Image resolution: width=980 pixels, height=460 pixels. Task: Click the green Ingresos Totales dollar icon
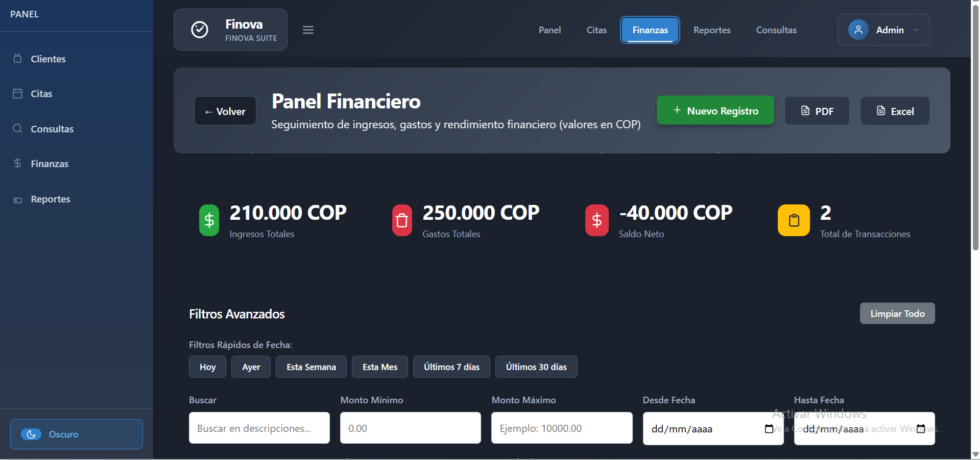(x=209, y=220)
